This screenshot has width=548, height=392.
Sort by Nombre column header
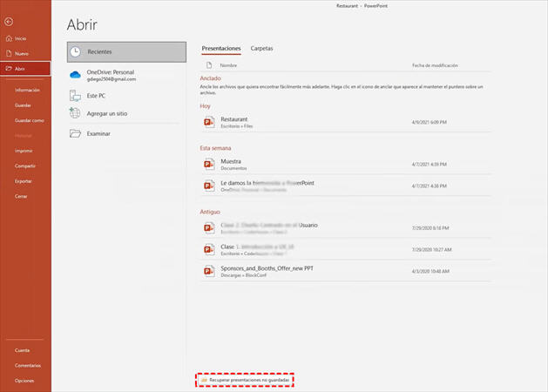pos(228,65)
